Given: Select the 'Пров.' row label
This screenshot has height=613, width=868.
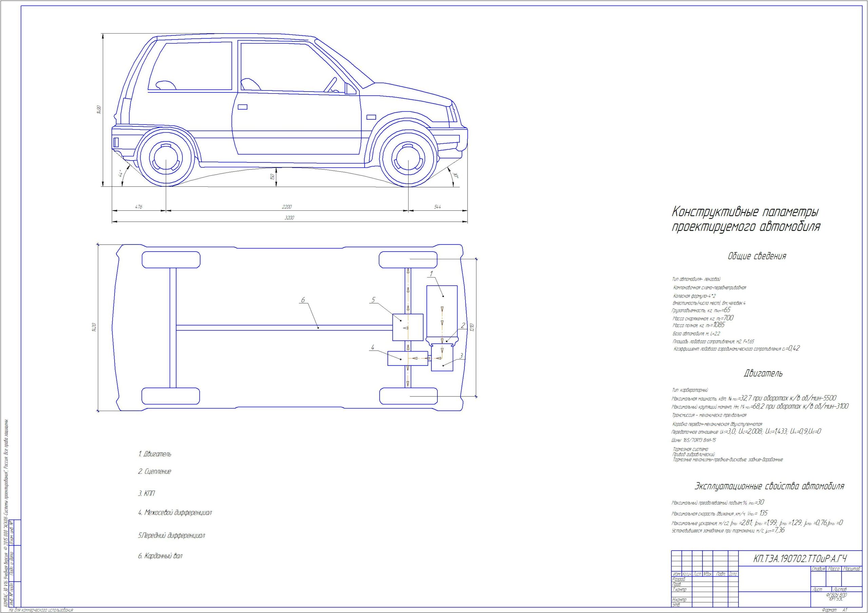Looking at the screenshot, I should tap(677, 584).
